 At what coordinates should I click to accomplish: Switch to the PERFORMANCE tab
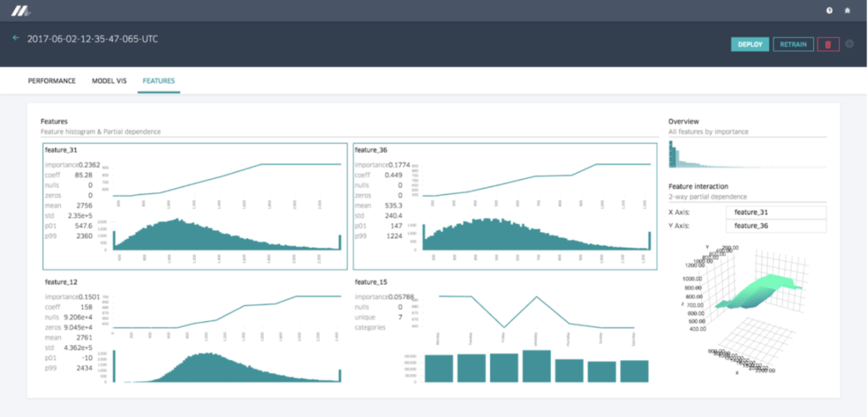coord(53,81)
